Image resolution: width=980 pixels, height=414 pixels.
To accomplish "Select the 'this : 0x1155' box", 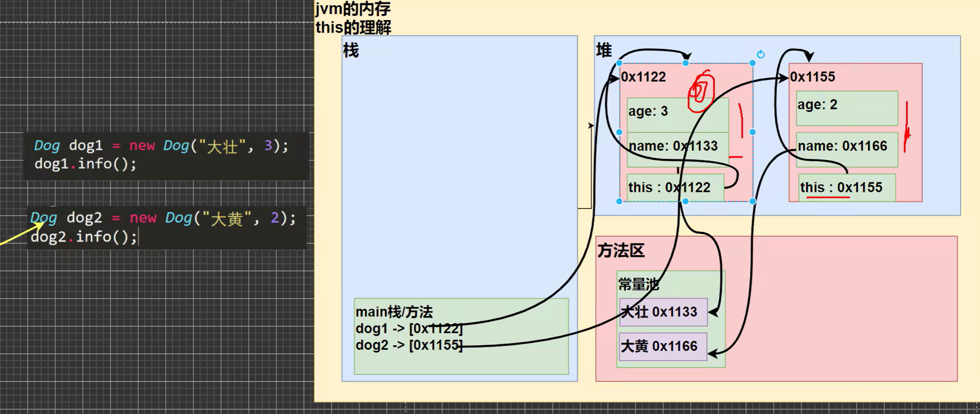I will [x=847, y=188].
